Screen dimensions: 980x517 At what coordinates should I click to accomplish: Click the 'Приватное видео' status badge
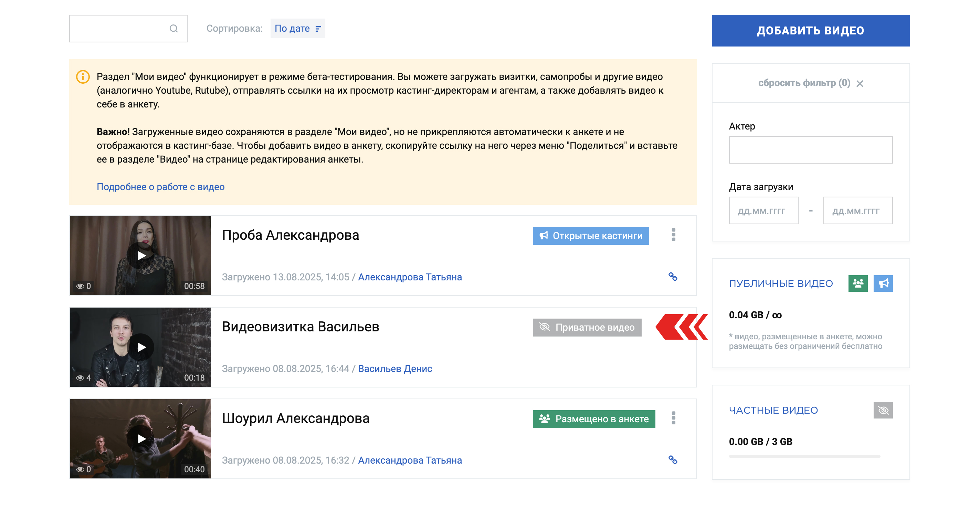click(587, 327)
